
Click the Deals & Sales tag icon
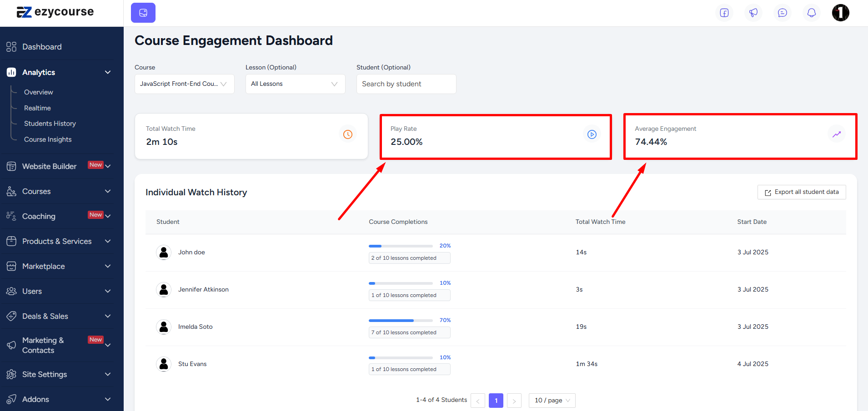[x=11, y=316]
